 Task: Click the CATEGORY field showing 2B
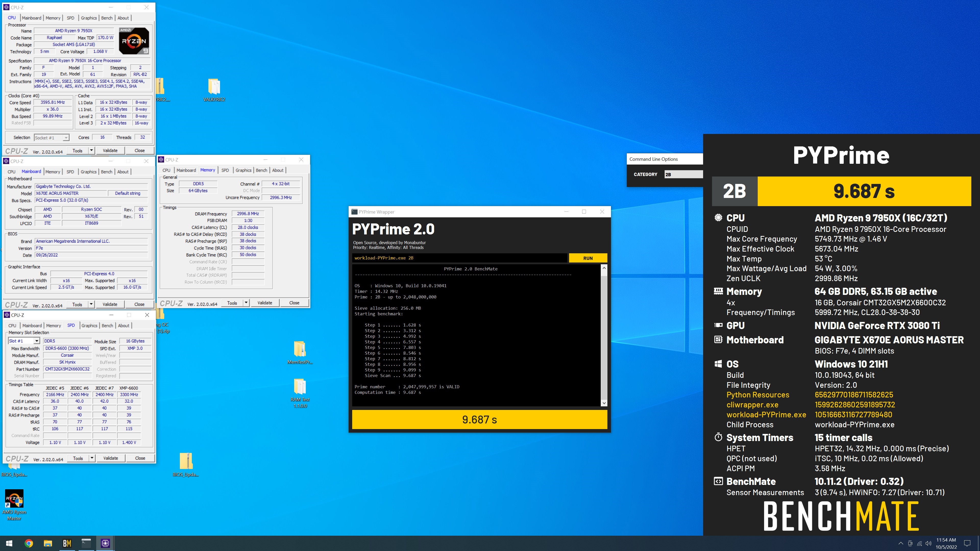click(683, 174)
